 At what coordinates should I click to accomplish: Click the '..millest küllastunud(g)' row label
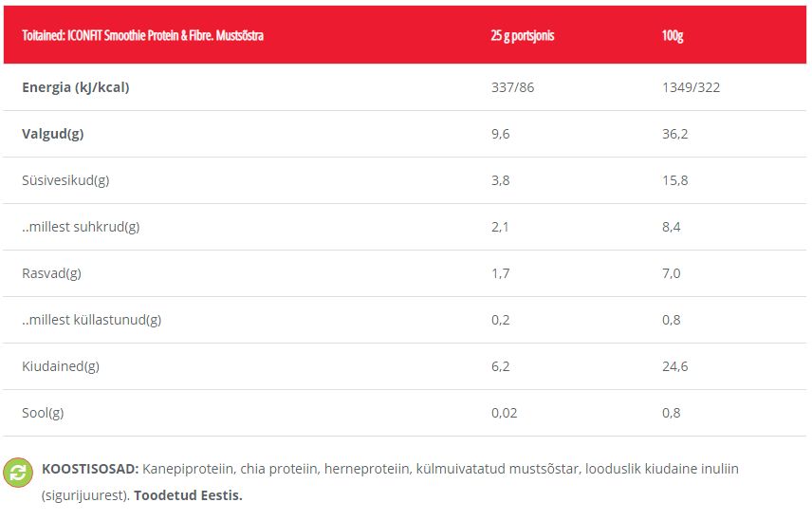click(92, 320)
